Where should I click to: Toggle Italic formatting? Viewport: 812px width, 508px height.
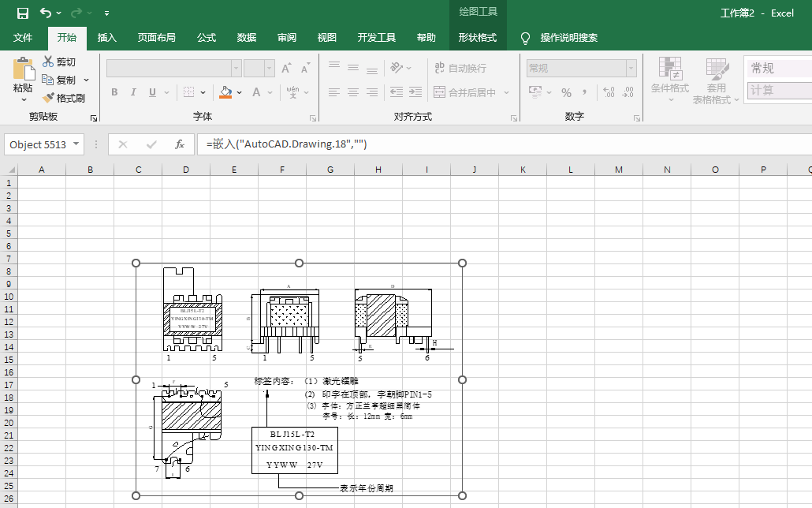[133, 92]
